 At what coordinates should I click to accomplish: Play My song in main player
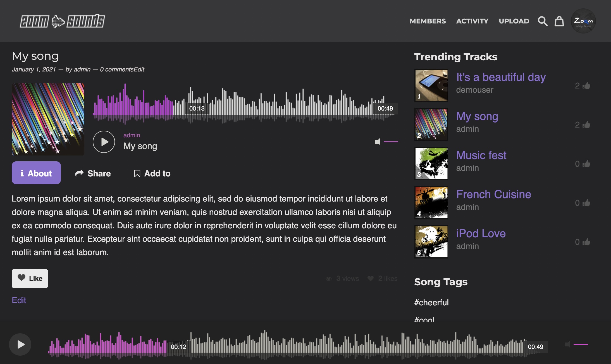point(104,142)
